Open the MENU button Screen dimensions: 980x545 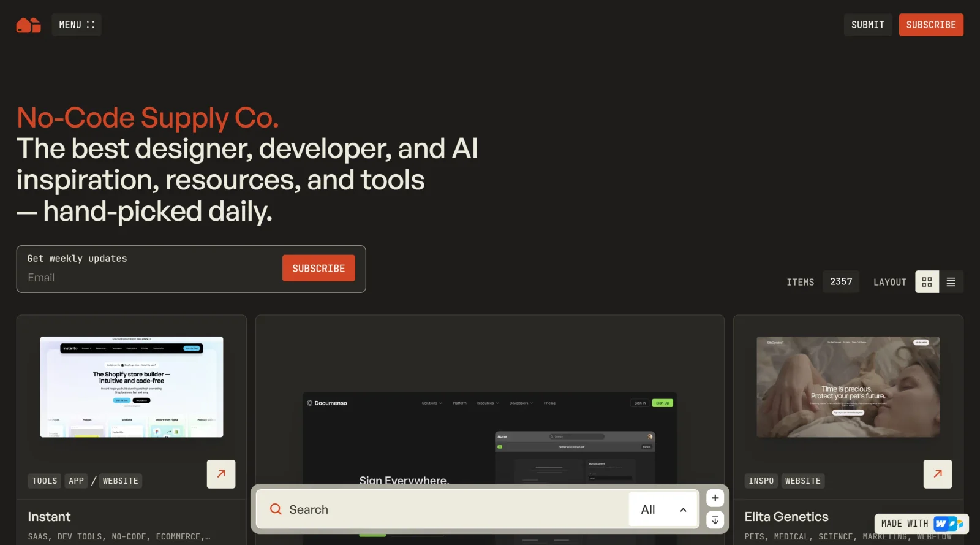pyautogui.click(x=77, y=25)
